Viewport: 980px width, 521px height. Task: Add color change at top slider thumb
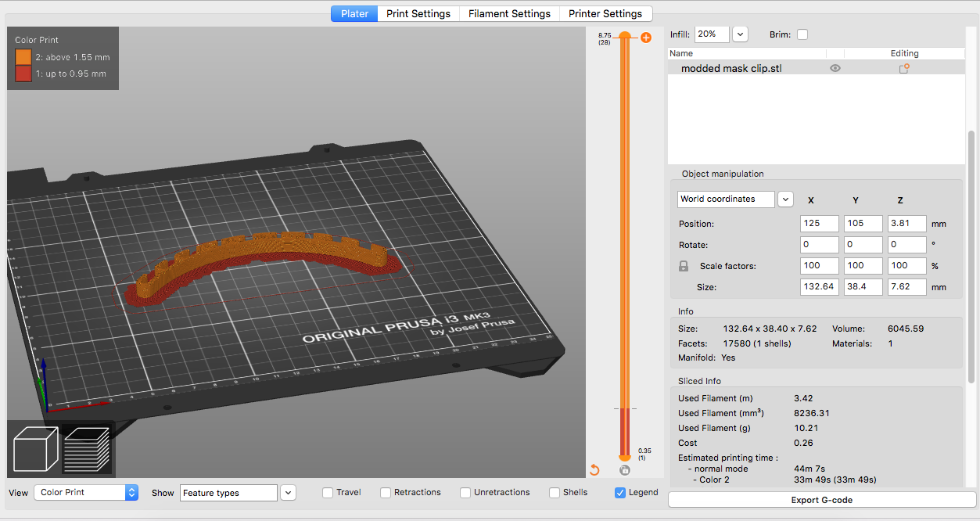click(646, 38)
